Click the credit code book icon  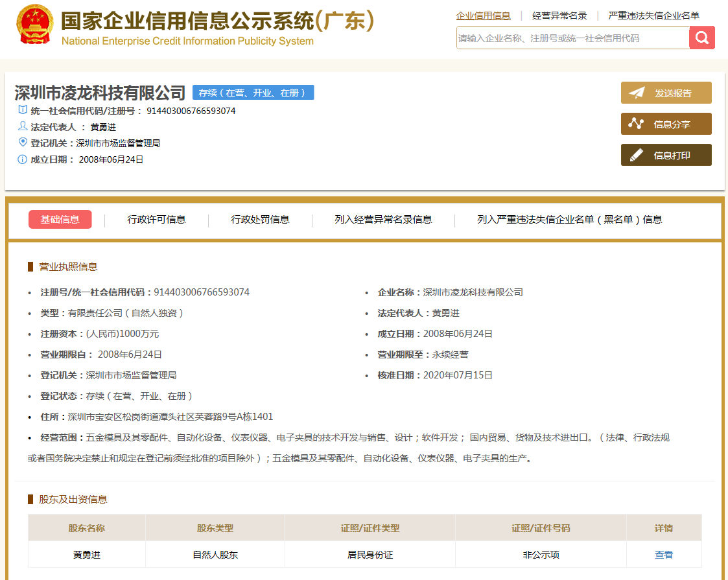[x=22, y=110]
